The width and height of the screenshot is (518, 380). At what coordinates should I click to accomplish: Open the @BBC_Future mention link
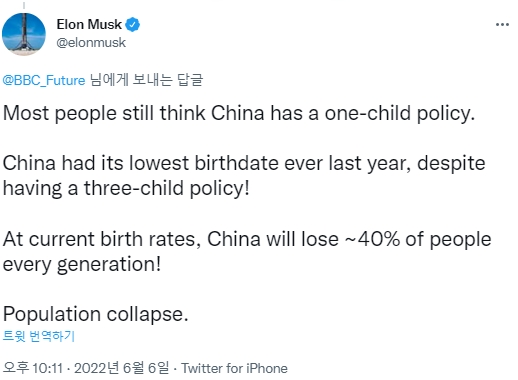click(x=44, y=80)
